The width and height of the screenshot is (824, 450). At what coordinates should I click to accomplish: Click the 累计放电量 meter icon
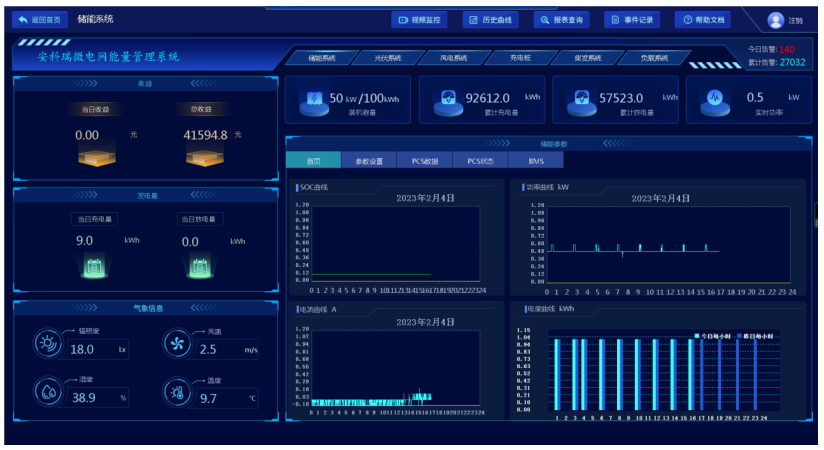pos(578,101)
